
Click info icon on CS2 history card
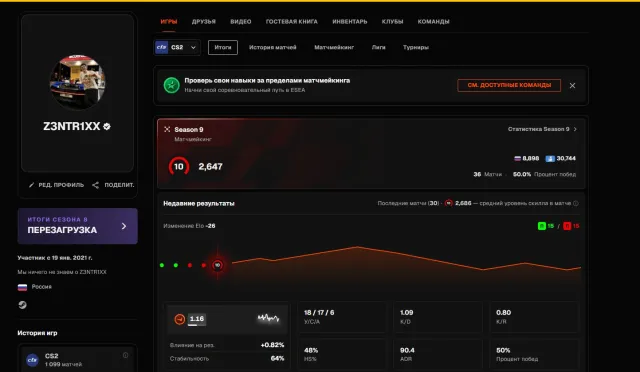click(125, 355)
